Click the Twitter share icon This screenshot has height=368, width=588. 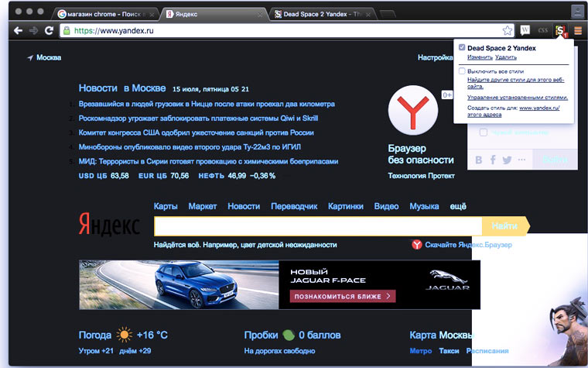507,160
